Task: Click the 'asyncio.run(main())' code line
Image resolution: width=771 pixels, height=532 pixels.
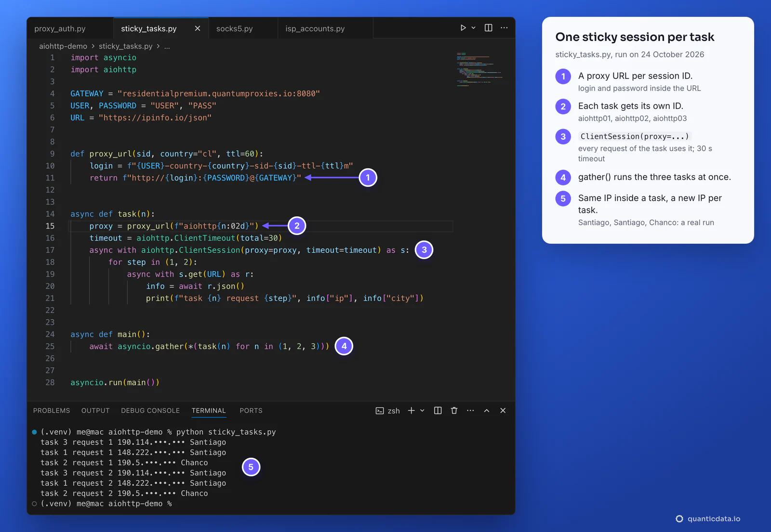Action: [115, 382]
